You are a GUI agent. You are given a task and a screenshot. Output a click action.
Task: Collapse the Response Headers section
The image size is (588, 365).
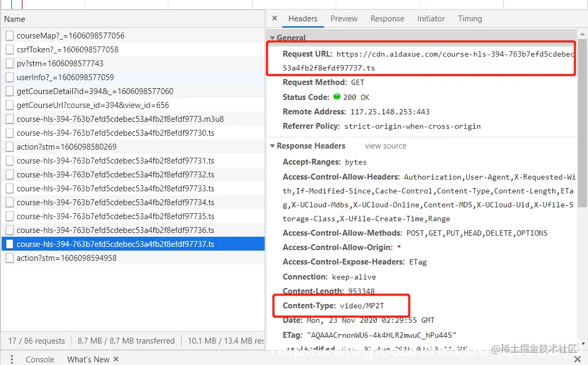click(272, 146)
